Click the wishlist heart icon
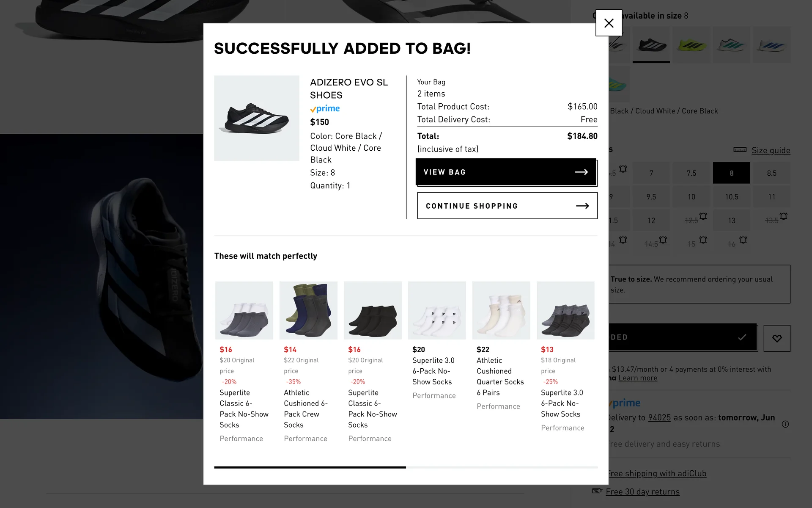This screenshot has height=508, width=812. [776, 338]
